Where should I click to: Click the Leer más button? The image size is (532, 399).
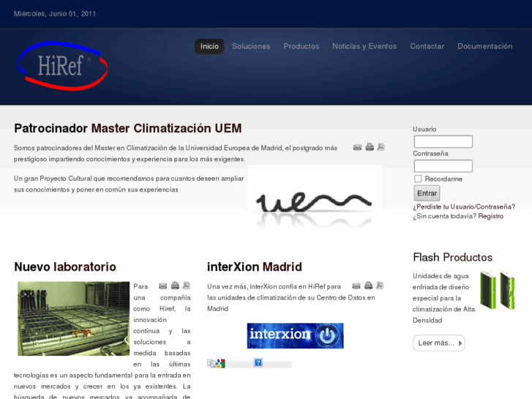(438, 343)
